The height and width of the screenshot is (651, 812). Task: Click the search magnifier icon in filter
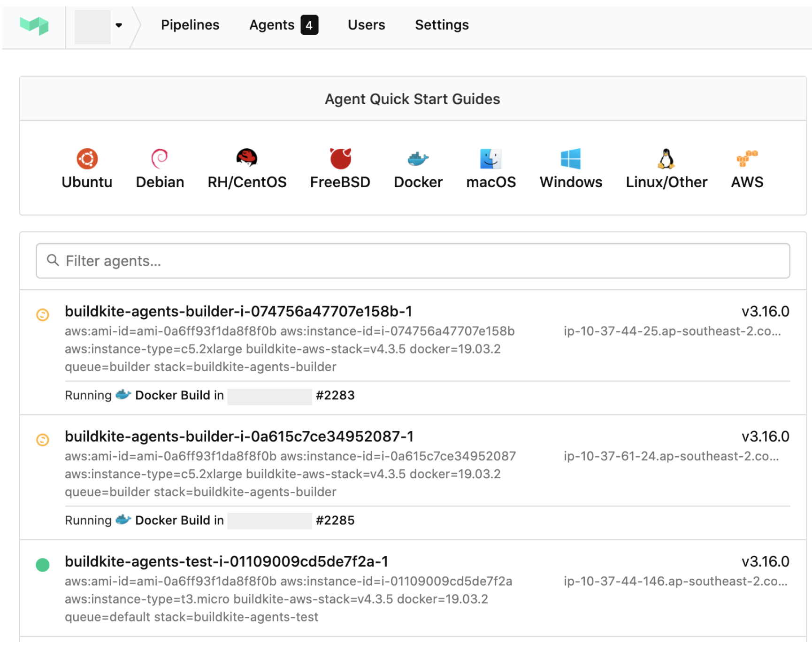(x=53, y=260)
